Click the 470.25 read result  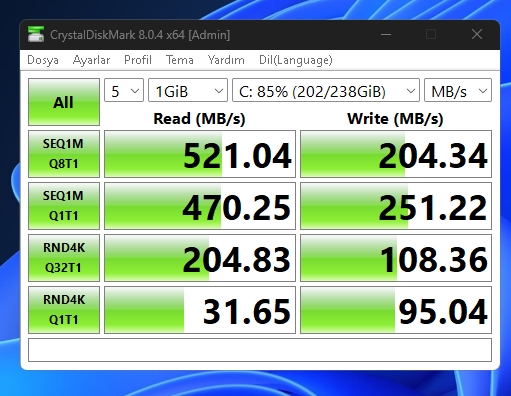200,206
